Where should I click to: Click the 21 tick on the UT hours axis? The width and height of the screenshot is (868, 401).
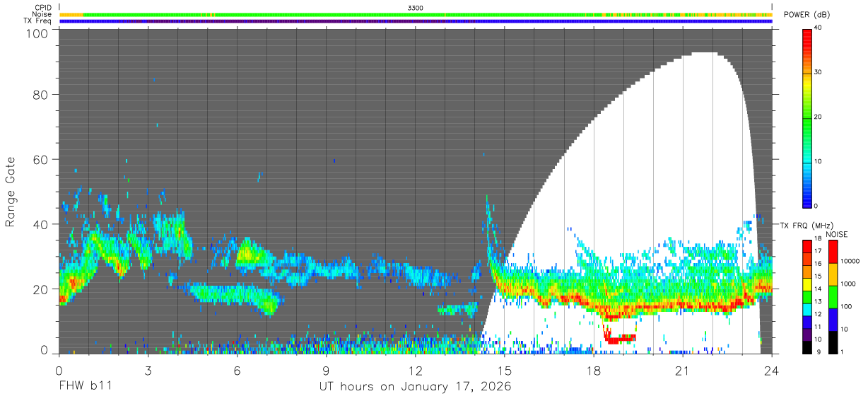click(683, 370)
